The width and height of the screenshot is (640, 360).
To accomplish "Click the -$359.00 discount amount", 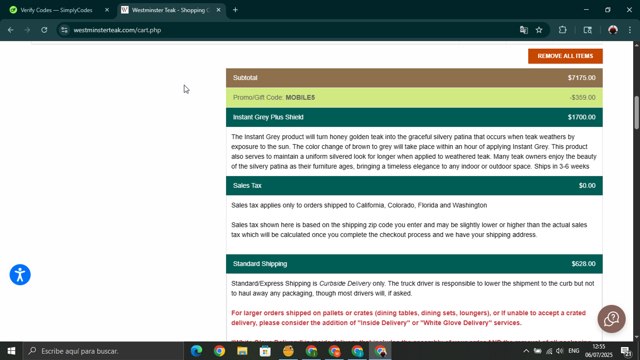I will tap(582, 98).
